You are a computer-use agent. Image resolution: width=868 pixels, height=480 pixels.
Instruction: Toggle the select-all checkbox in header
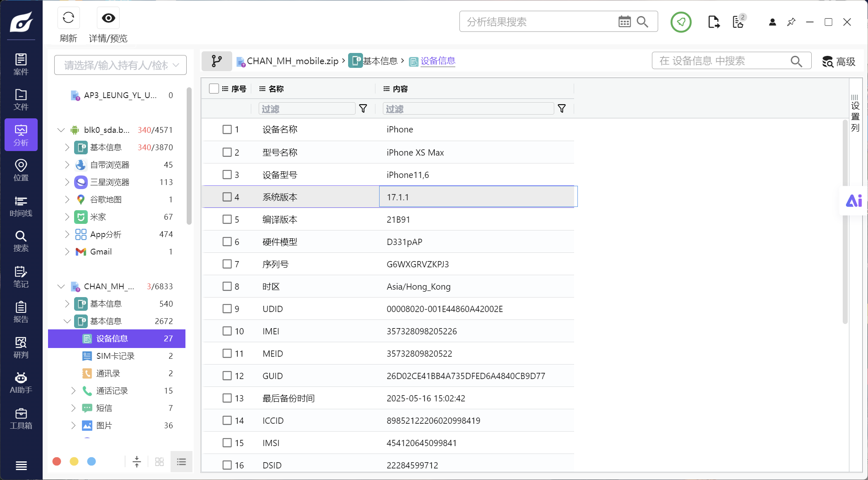(x=214, y=89)
